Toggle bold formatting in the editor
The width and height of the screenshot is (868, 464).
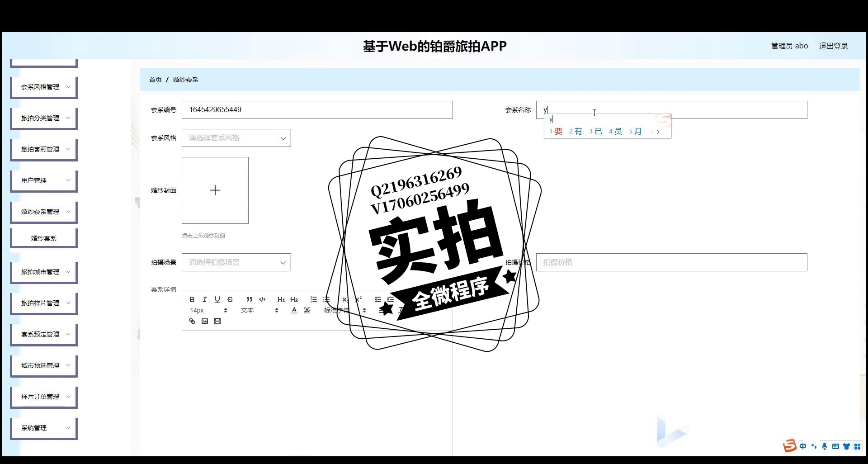192,299
